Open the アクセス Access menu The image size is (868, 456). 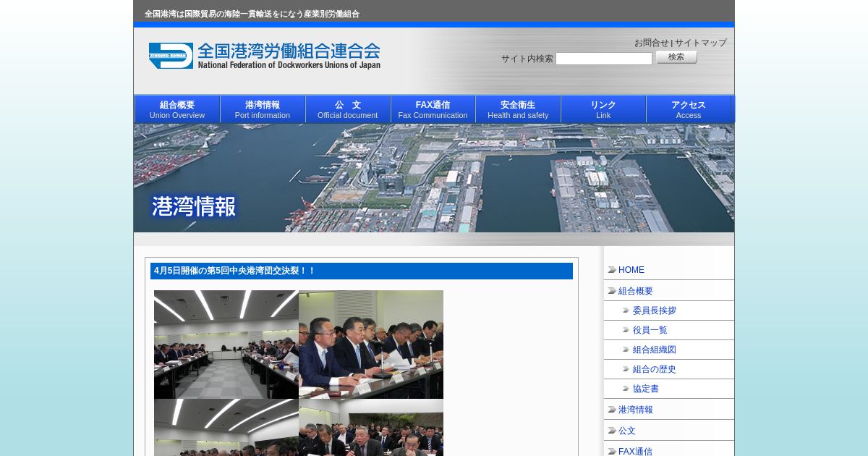click(689, 109)
